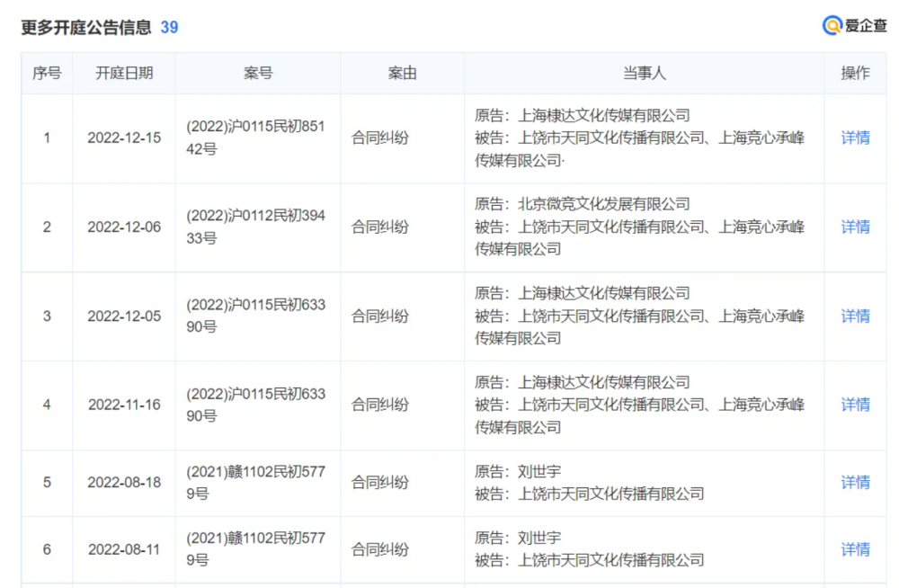View 详情 for row 4 dated 2022-11-16
Screen dimensions: 899x588
(855, 405)
